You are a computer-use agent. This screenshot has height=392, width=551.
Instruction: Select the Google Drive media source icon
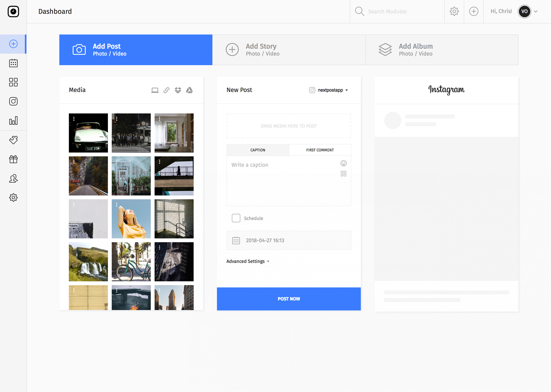click(189, 90)
